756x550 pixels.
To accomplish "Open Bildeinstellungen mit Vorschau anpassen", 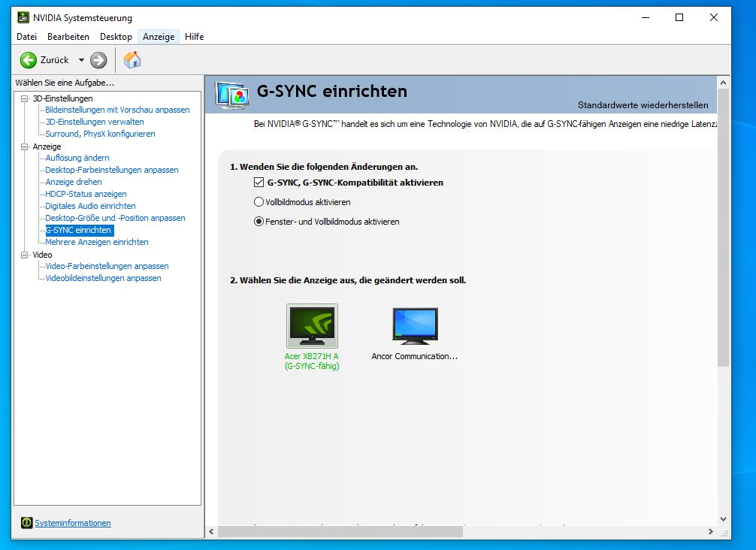I will coord(118,110).
